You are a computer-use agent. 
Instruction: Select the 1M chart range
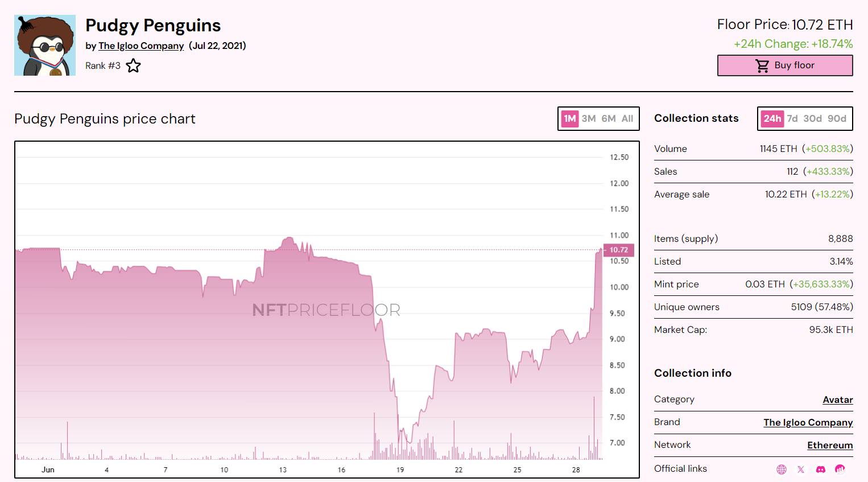tap(570, 118)
